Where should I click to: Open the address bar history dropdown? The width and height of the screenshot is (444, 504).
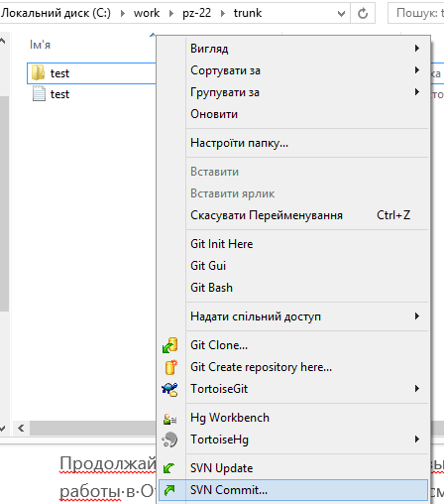click(x=341, y=14)
